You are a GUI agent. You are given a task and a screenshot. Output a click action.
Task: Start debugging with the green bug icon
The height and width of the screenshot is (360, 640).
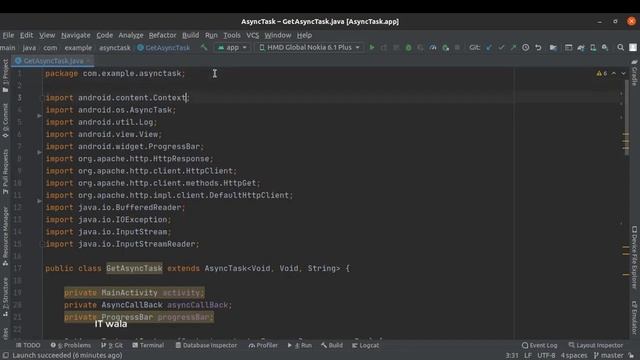click(x=408, y=48)
